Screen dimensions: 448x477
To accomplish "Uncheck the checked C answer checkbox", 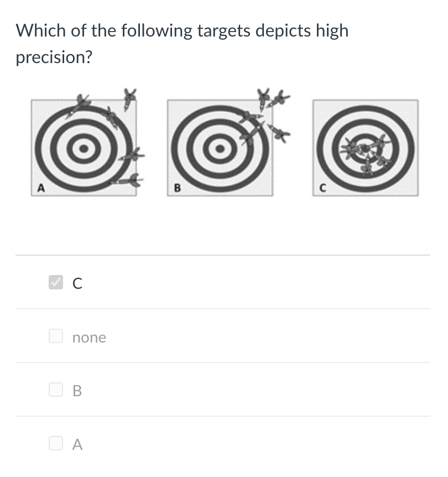I will 56,282.
